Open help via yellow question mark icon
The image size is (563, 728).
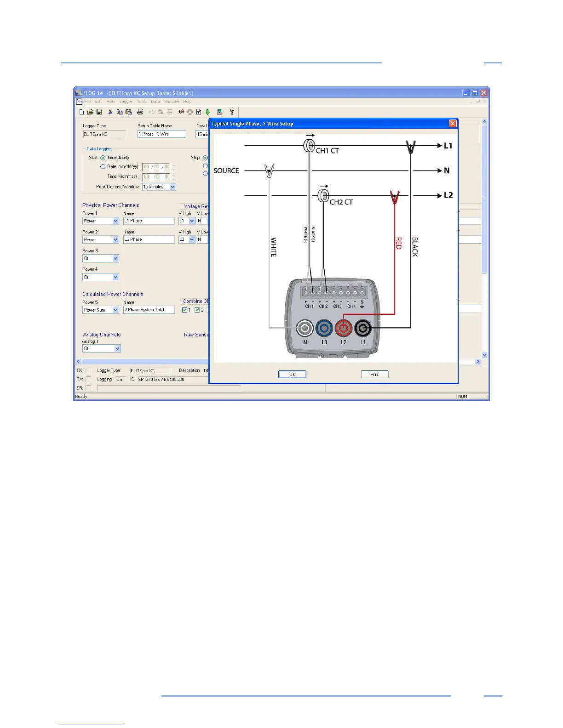232,112
